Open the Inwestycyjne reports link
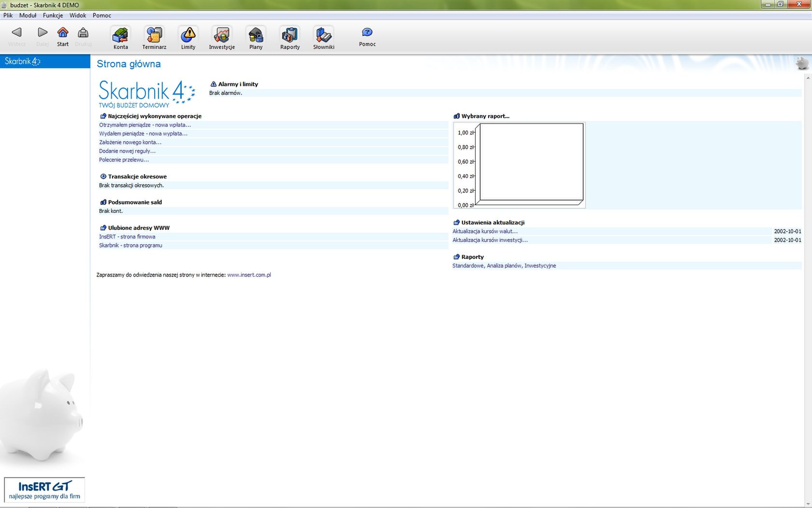The width and height of the screenshot is (812, 508). (x=540, y=266)
